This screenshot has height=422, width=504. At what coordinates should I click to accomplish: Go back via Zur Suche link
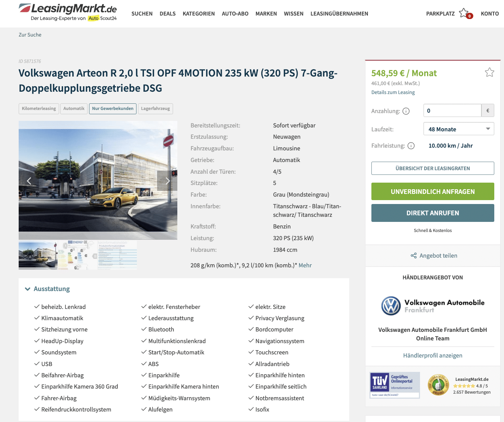(30, 35)
